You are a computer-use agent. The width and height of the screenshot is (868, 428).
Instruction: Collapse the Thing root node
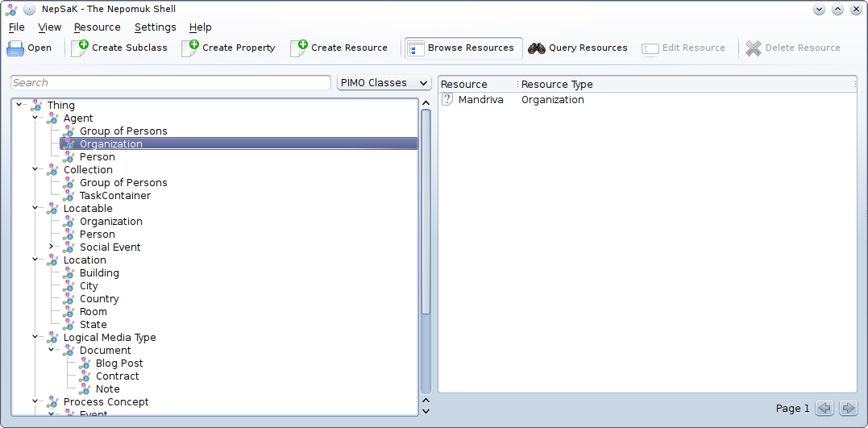(19, 103)
